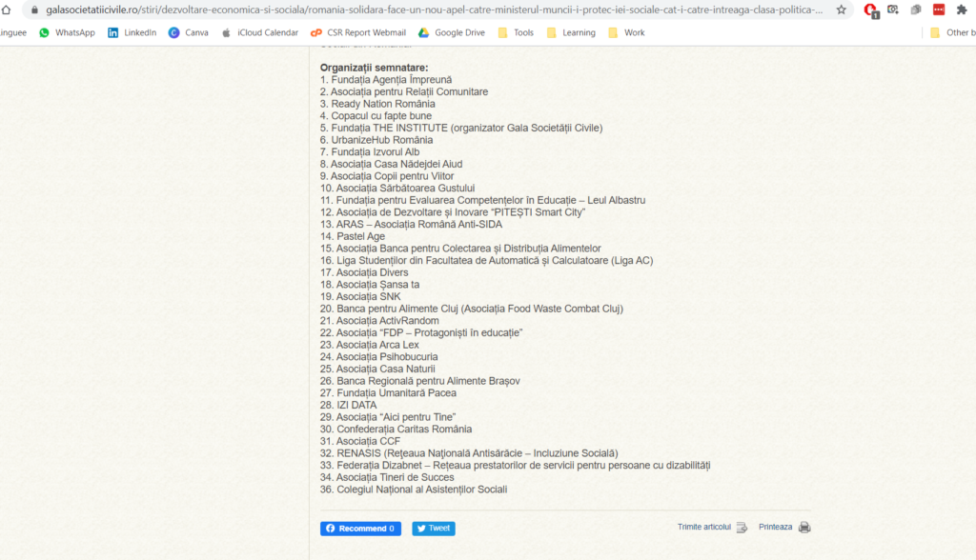Open the red extension icon with badge
976x560 pixels.
(870, 10)
